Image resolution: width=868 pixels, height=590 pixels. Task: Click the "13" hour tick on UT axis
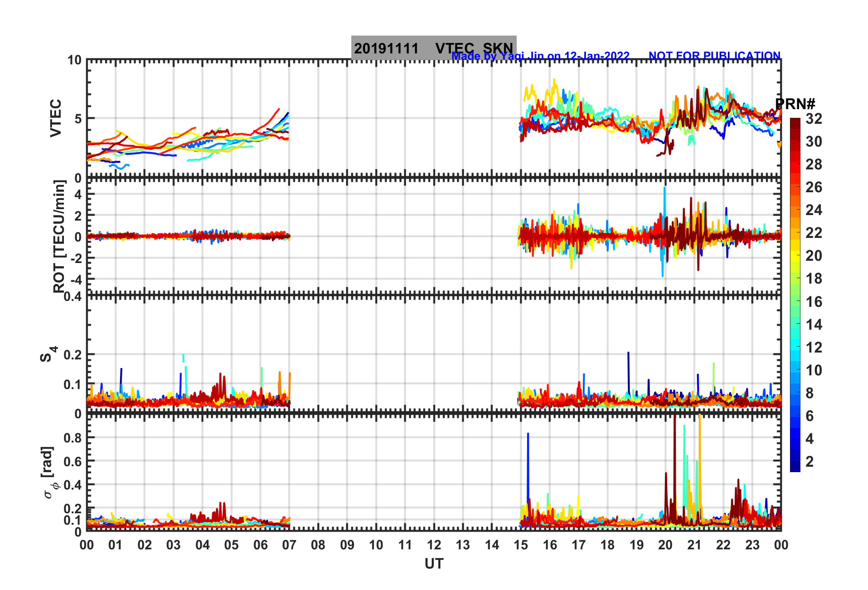tap(463, 545)
